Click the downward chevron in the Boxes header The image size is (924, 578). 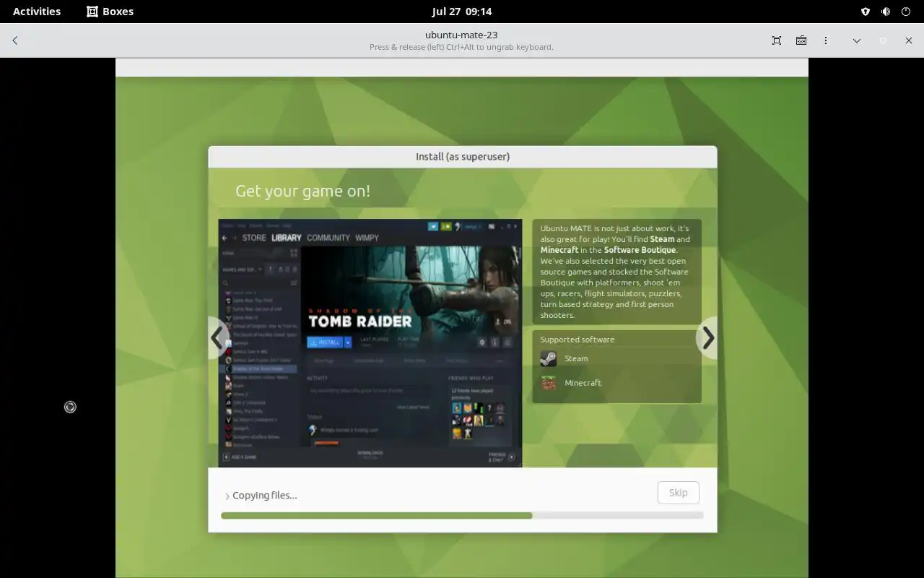(x=857, y=40)
